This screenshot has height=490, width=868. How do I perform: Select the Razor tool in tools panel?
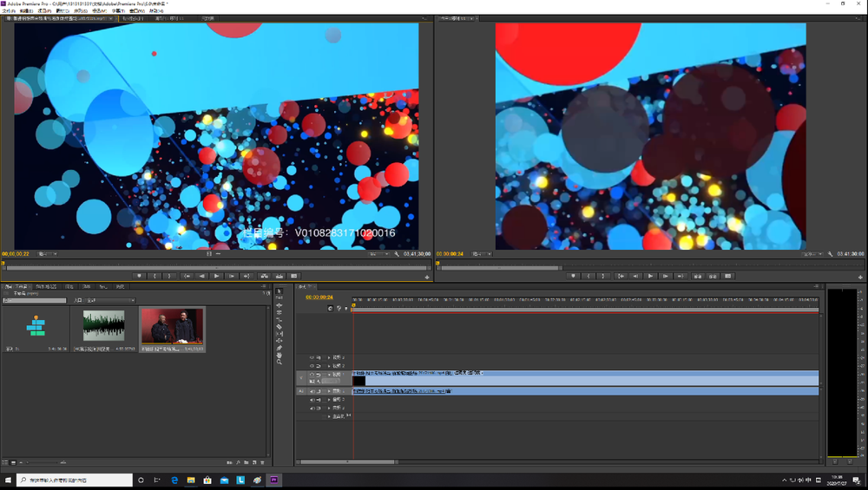coord(279,327)
